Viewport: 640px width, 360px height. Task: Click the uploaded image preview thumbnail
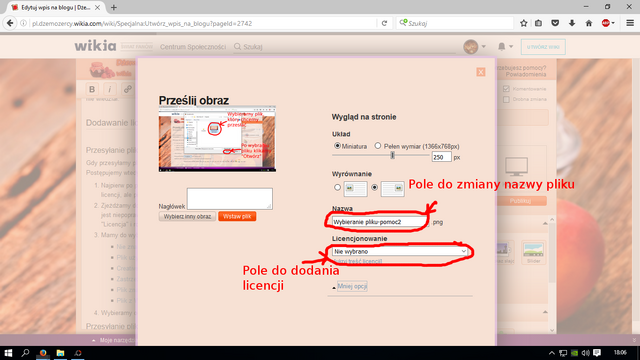point(217,139)
